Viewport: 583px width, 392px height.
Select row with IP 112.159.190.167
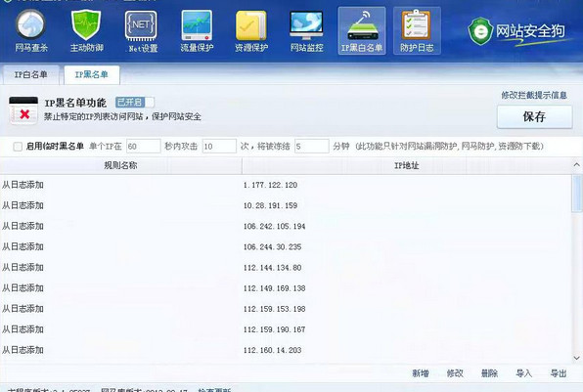pos(286,329)
